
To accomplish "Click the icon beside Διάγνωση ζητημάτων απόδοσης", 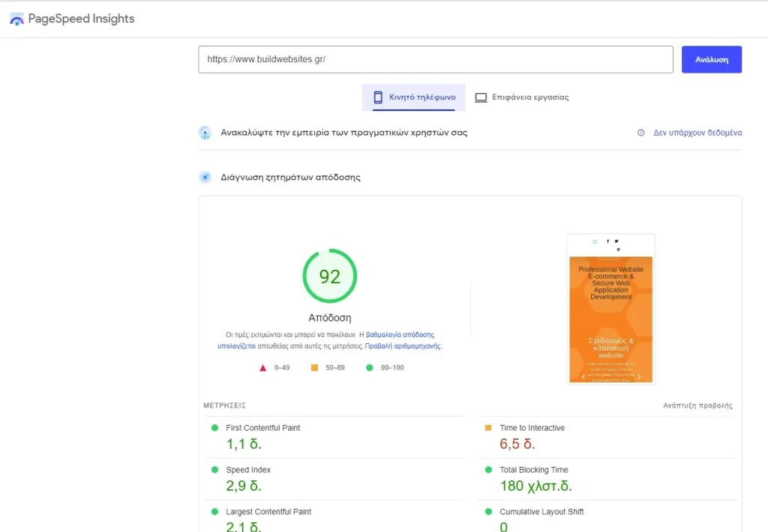I will click(x=205, y=177).
